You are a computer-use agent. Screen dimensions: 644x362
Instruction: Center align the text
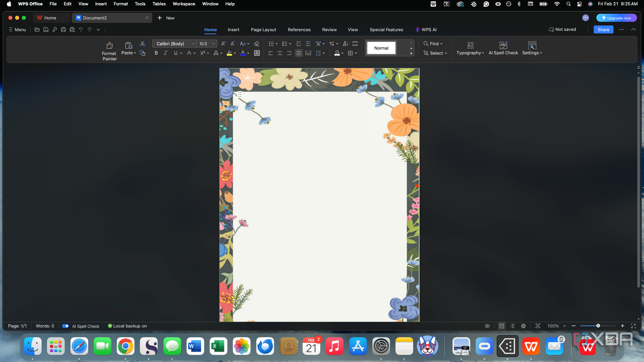pos(280,53)
